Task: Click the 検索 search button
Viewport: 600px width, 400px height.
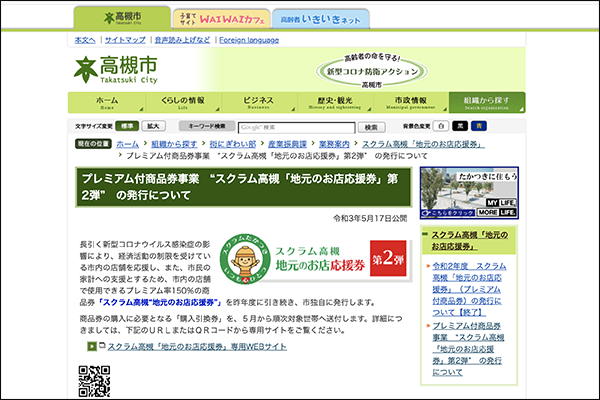Action: click(371, 127)
